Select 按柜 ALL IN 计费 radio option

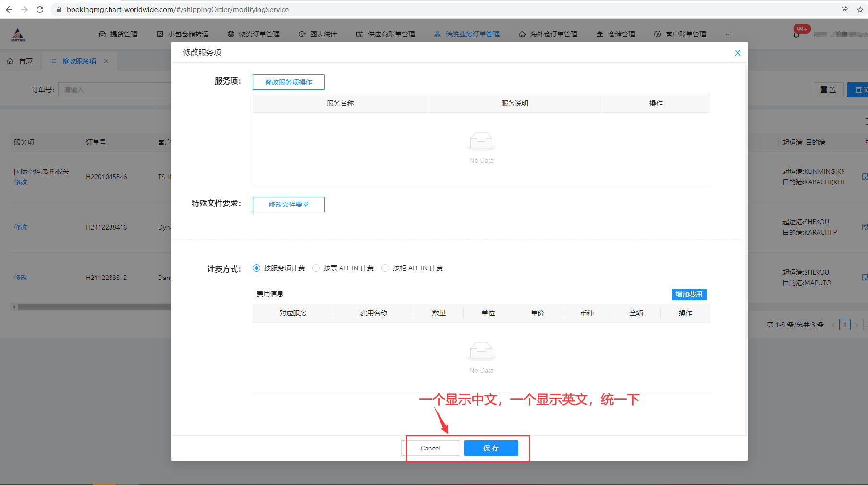[385, 268]
